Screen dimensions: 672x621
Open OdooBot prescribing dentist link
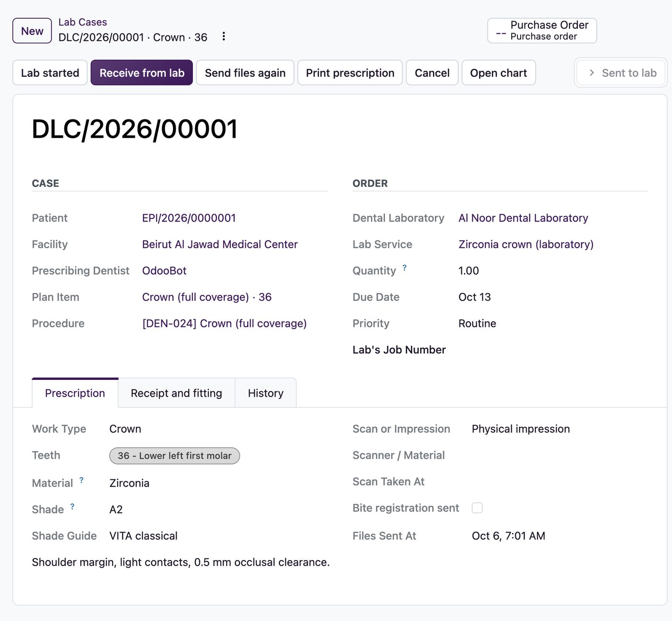pos(164,271)
